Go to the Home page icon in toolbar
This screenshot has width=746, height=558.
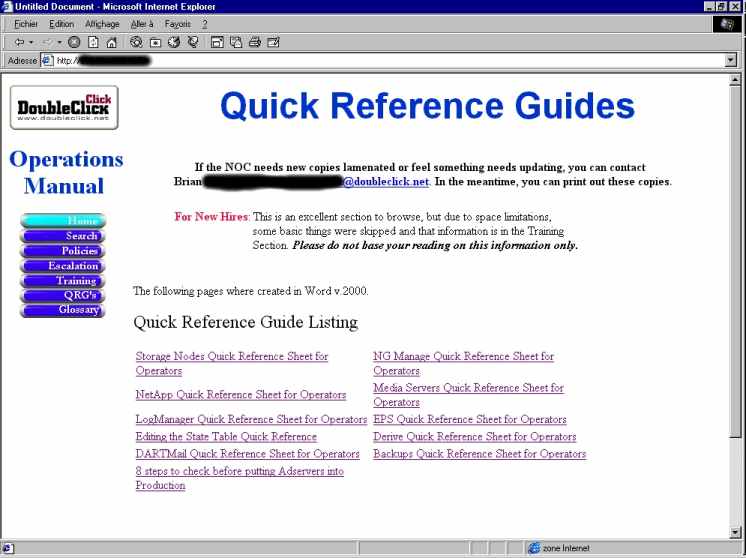coord(111,42)
